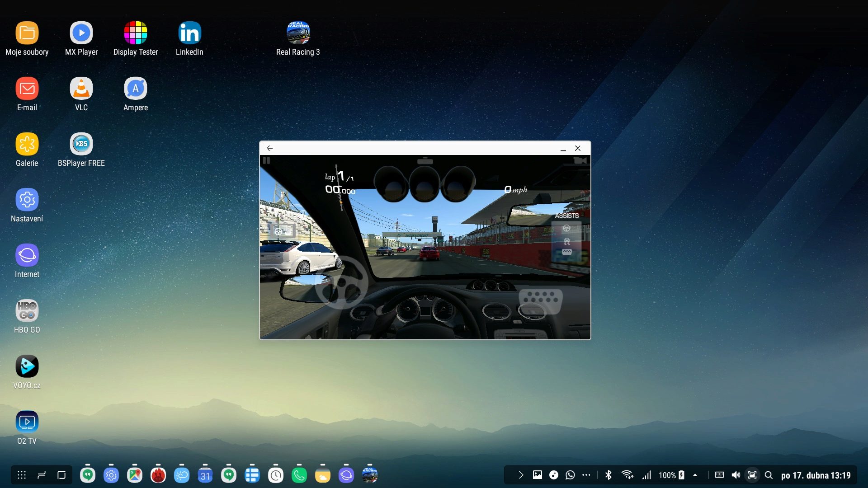Switch to Samsung Internet in the taskbar
This screenshot has width=868, height=488.
(x=346, y=475)
